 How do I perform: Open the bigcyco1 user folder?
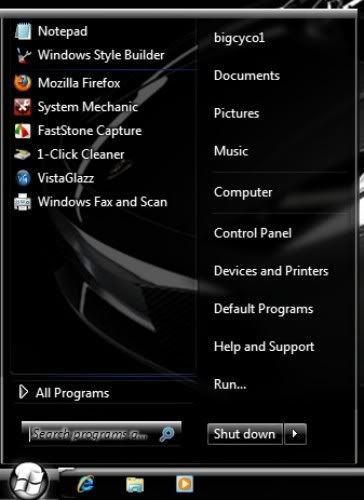(x=239, y=38)
